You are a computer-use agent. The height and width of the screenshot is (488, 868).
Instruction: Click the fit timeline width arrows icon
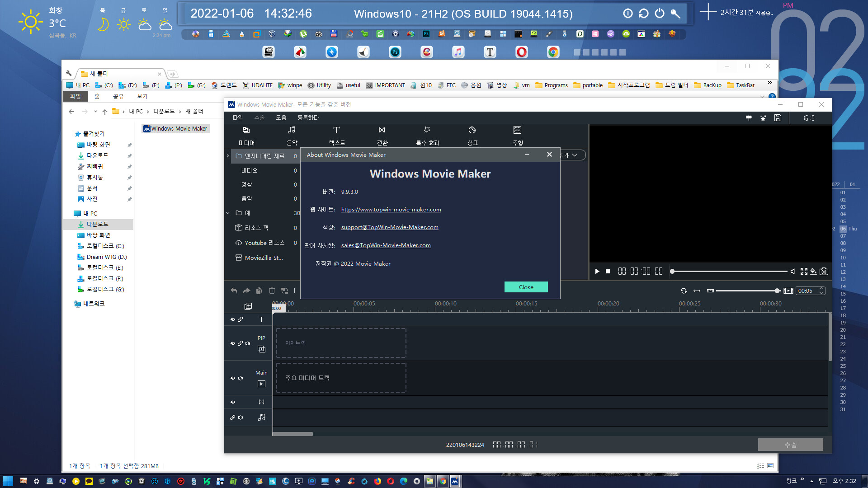pos(697,291)
